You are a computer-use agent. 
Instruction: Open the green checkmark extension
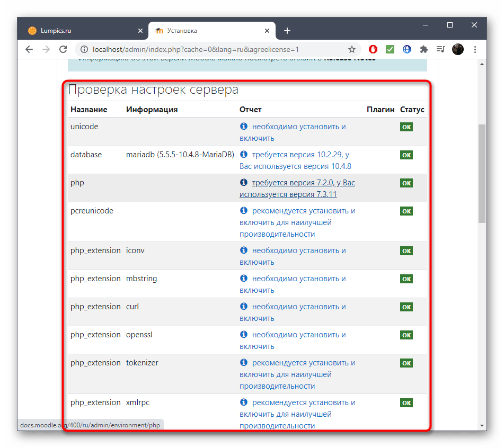coord(390,49)
